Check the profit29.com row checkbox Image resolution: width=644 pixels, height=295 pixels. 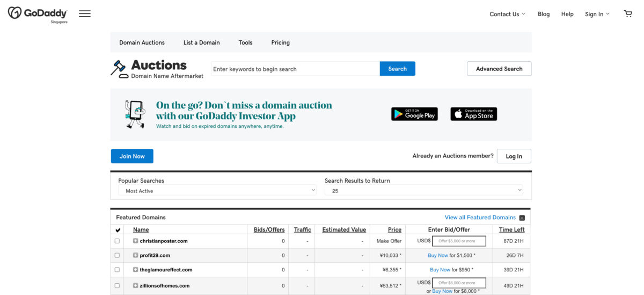coord(117,255)
